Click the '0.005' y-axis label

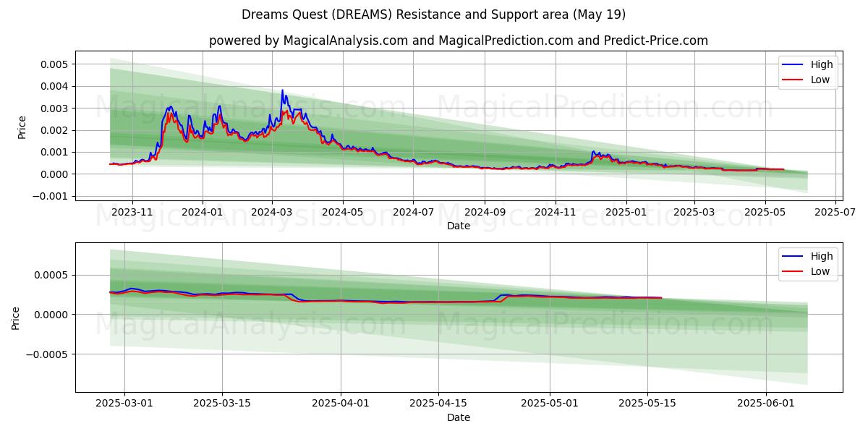pyautogui.click(x=54, y=64)
